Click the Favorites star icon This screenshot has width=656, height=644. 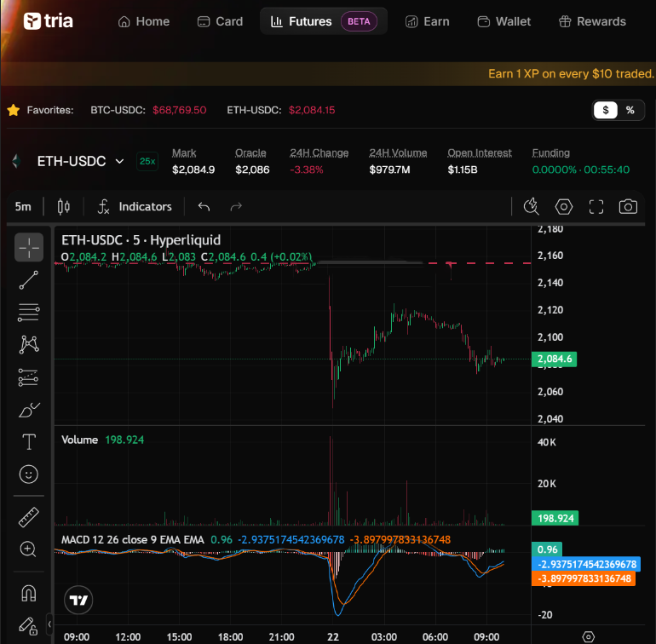click(x=14, y=110)
